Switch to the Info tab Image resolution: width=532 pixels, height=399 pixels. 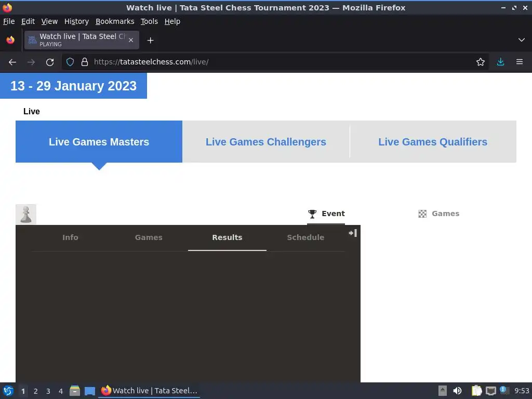(x=70, y=237)
